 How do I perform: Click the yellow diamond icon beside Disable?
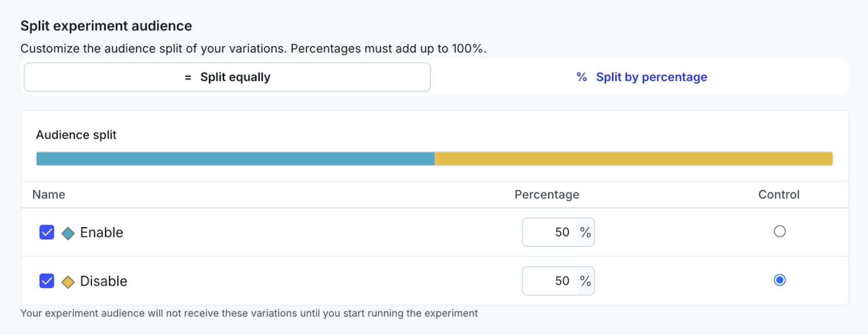pyautogui.click(x=68, y=282)
